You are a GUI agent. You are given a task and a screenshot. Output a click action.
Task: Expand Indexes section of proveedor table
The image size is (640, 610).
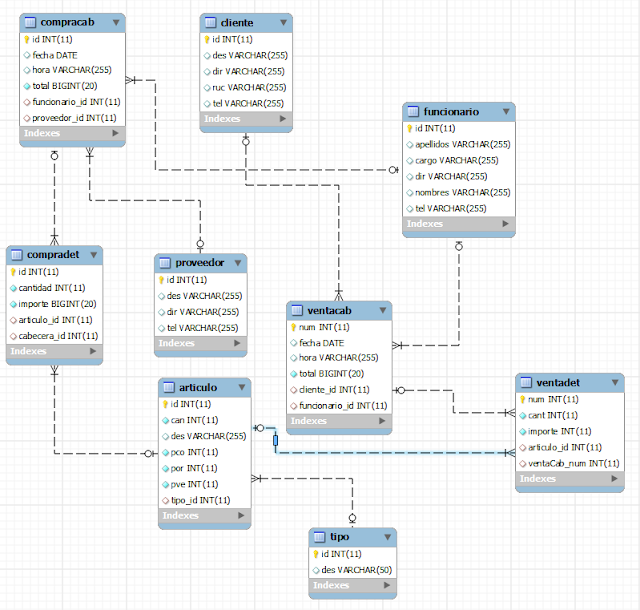237,343
